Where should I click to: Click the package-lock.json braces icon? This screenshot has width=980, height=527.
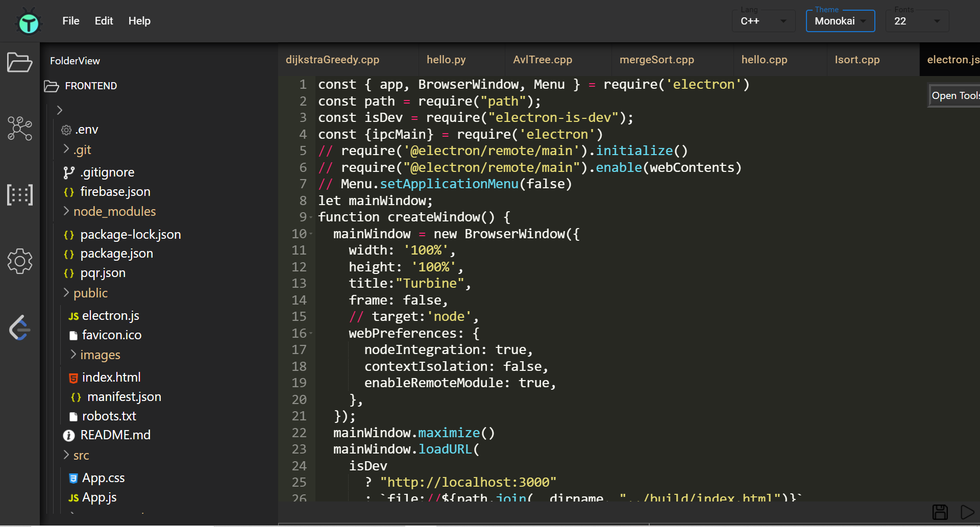pos(69,235)
